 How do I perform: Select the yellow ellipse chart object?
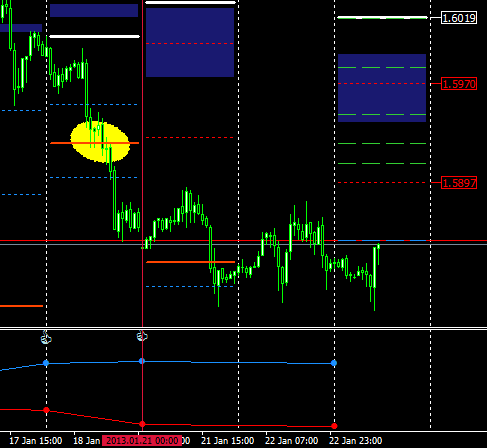click(100, 142)
